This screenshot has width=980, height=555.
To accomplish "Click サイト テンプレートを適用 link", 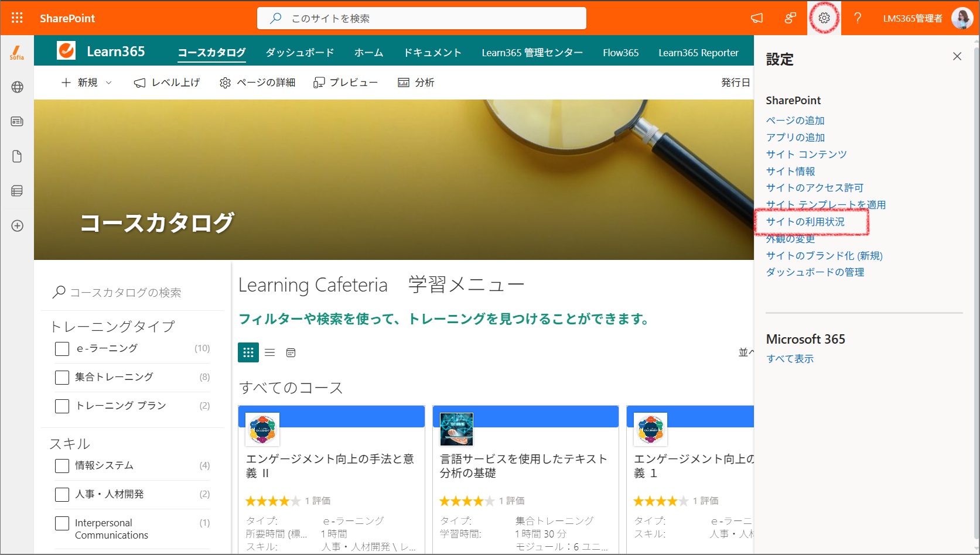I will click(x=825, y=204).
